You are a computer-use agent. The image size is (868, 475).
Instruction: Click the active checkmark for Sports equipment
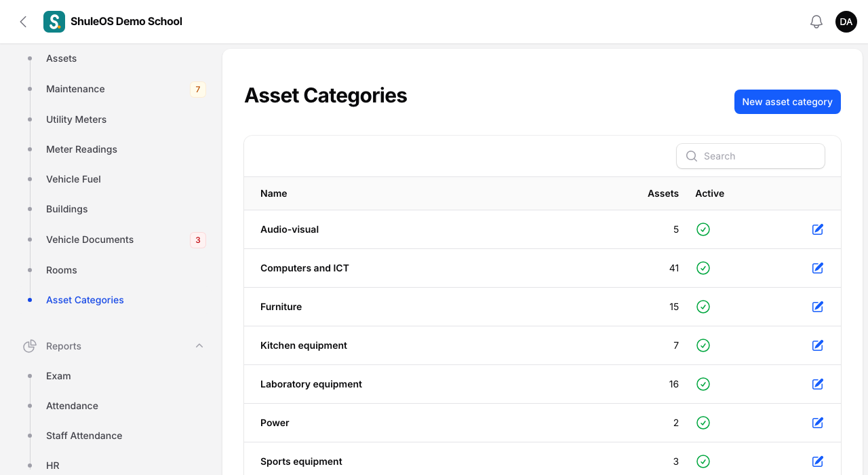click(x=703, y=461)
